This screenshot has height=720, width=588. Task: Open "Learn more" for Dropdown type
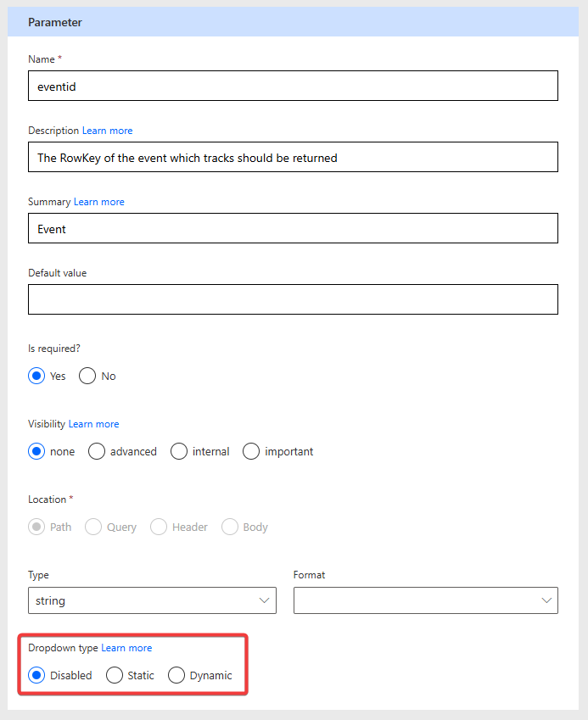126,647
